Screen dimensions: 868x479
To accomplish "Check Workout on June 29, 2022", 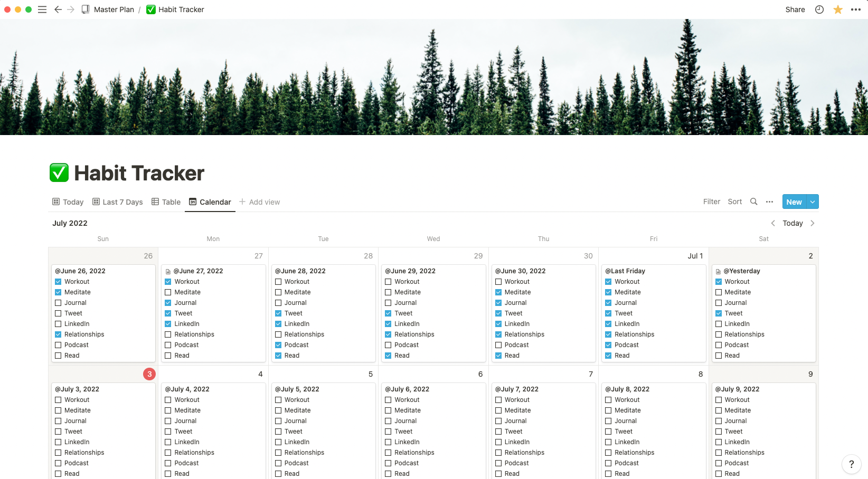I will click(x=388, y=282).
